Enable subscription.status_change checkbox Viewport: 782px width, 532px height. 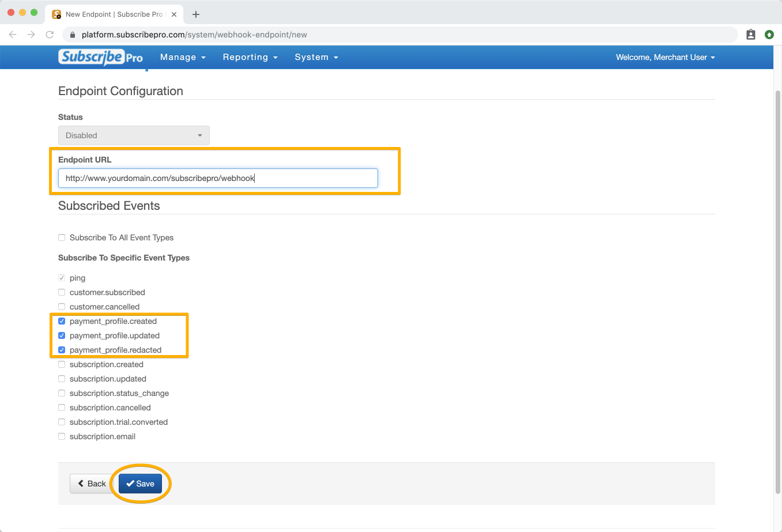point(62,393)
